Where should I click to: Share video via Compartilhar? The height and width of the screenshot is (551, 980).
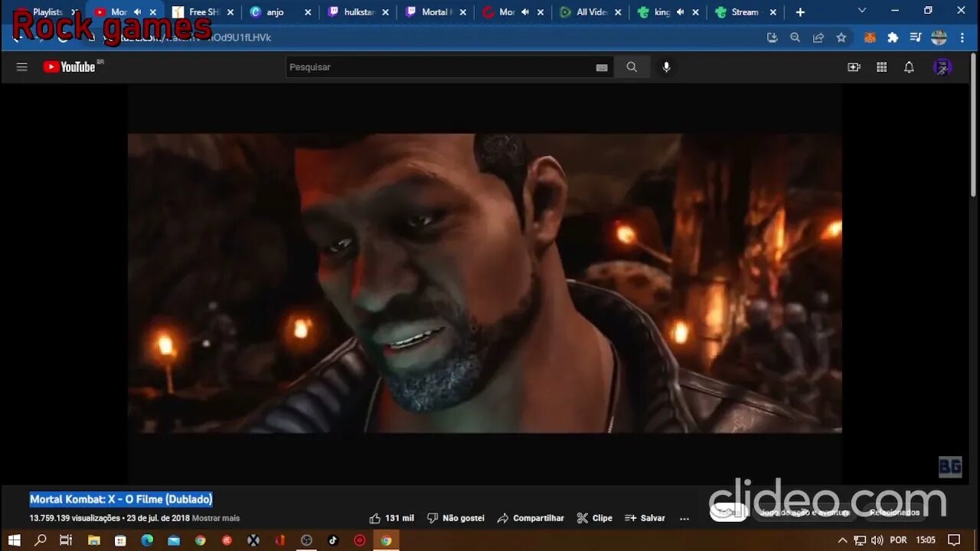[x=531, y=518]
